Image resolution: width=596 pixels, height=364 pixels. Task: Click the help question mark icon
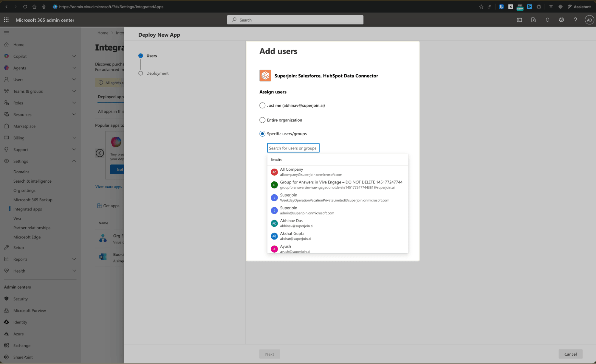coord(575,20)
